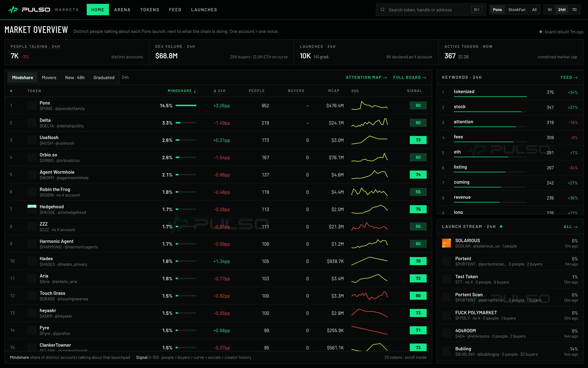Sort table by Mindshare column

182,91
